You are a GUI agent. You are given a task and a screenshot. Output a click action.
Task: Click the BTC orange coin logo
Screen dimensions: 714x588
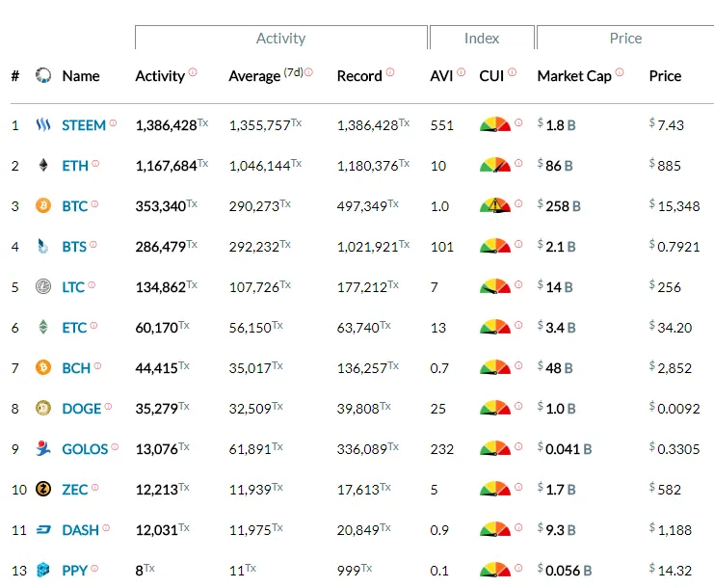(x=43, y=205)
